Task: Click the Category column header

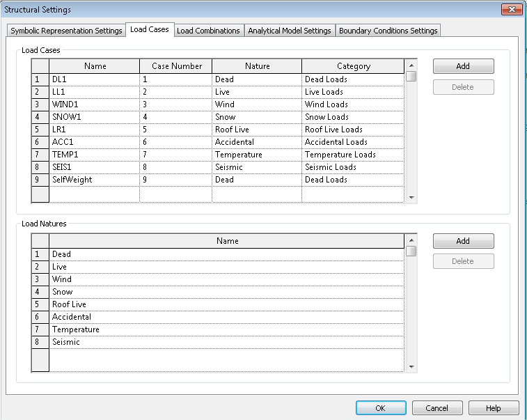Action: (x=353, y=66)
